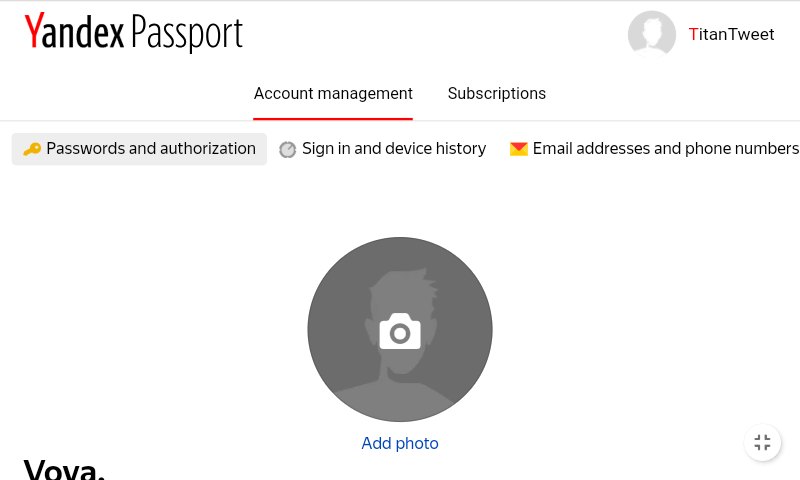The image size is (800, 480).
Task: Click the small user avatar in the header
Action: click(x=652, y=34)
